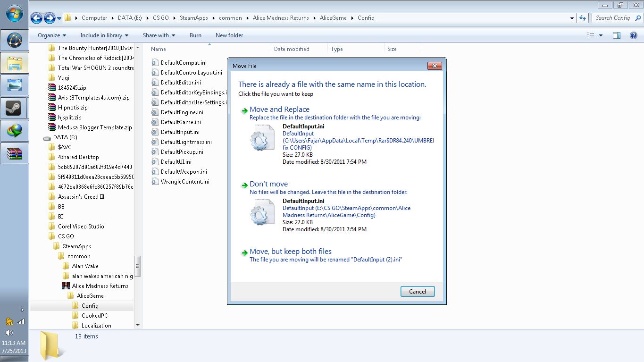This screenshot has width=644, height=362.
Task: Close the Move File dialog
Action: point(435,66)
